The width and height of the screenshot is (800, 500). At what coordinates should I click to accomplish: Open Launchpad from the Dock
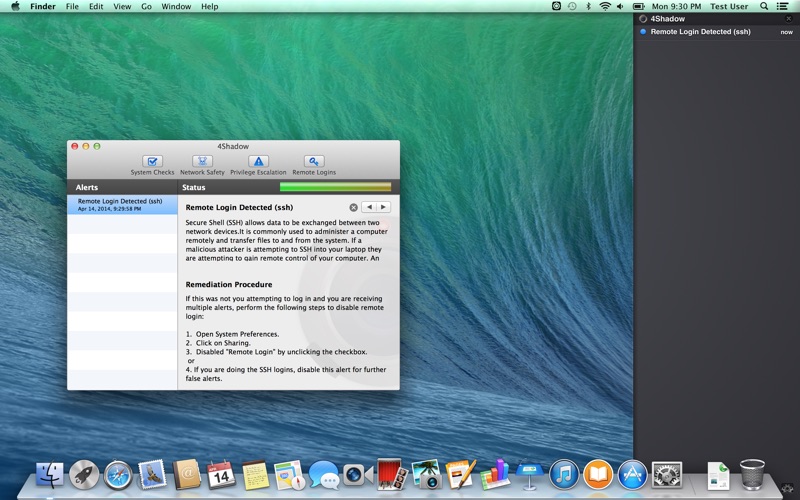tap(84, 474)
